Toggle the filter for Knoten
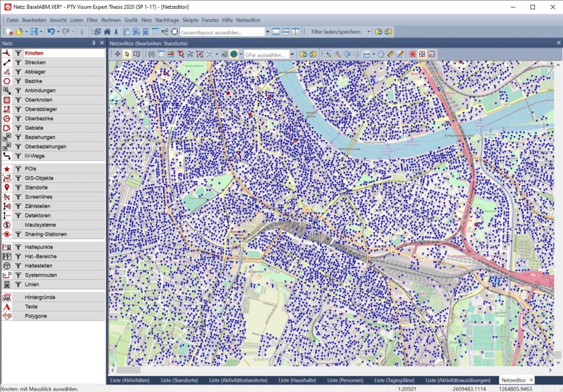563x392 pixels. tap(18, 53)
